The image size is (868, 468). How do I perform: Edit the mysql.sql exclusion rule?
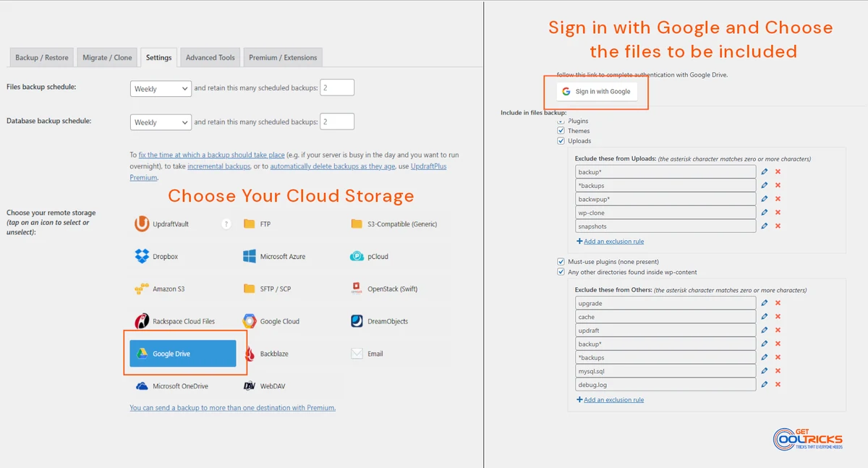coord(765,371)
